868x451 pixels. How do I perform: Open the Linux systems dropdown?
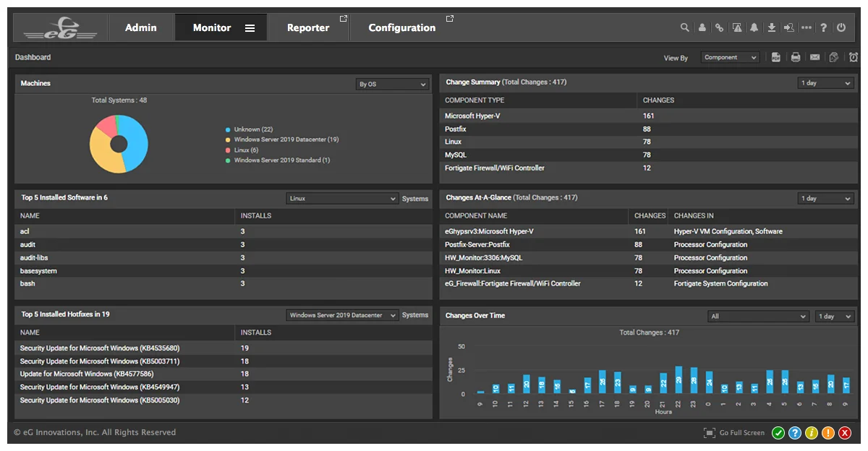click(342, 199)
